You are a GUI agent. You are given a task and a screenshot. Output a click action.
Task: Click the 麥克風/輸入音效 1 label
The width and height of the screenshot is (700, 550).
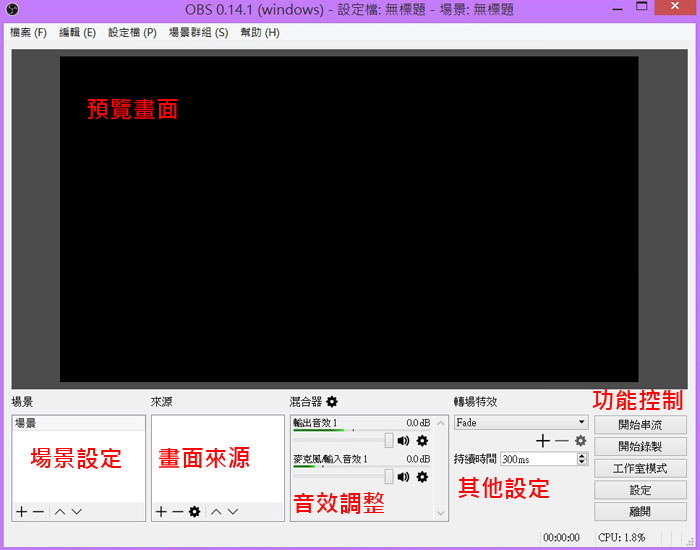tap(330, 459)
